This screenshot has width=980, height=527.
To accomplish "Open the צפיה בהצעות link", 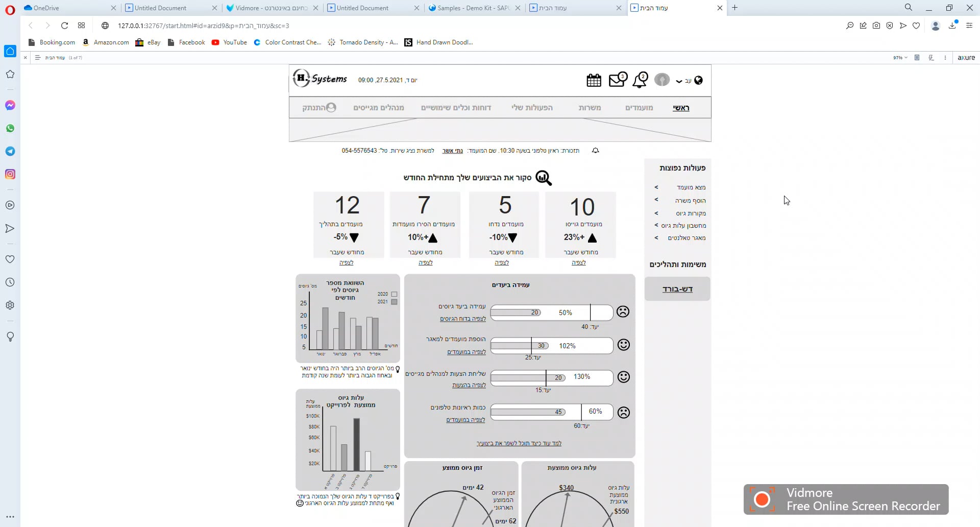I will [x=469, y=385].
